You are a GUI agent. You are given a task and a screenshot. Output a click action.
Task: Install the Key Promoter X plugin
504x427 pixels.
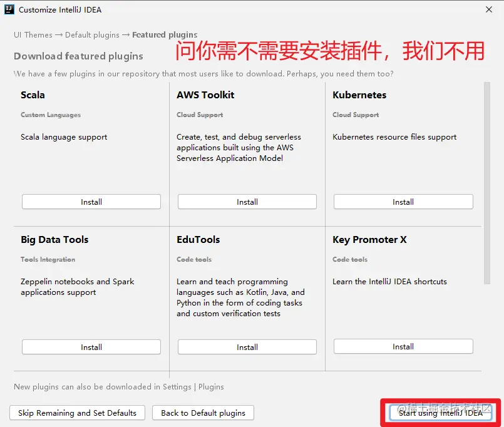[403, 346]
